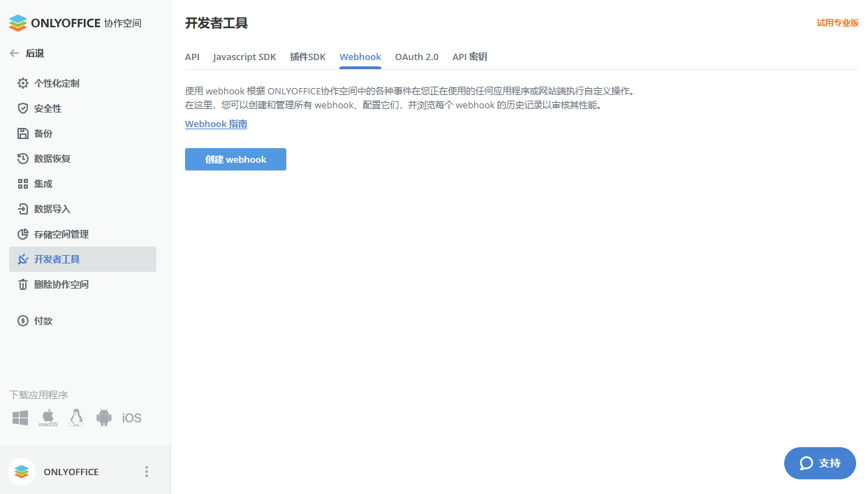The height and width of the screenshot is (494, 868).
Task: Download the iOS mobile app
Action: pyautogui.click(x=132, y=418)
